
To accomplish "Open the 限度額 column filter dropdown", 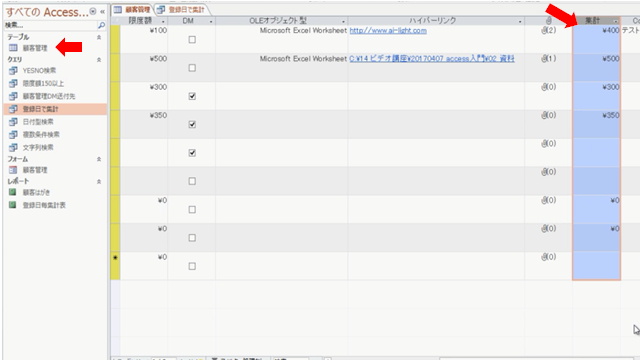I will (163, 21).
